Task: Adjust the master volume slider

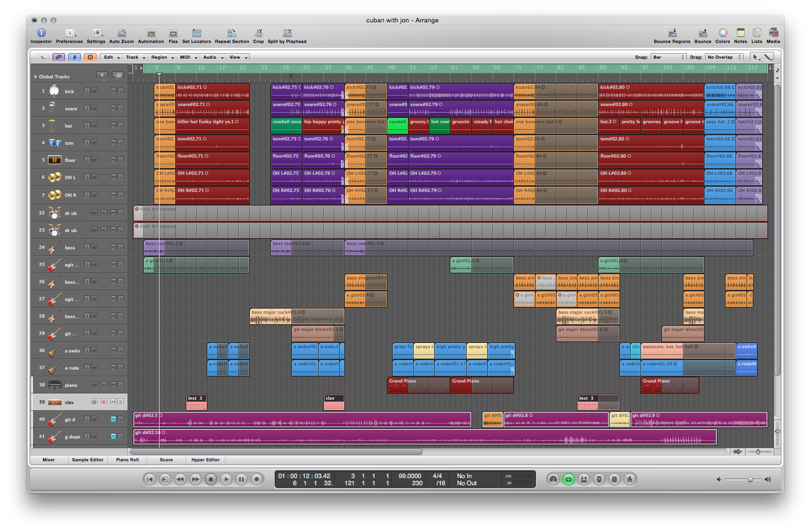Action: tap(750, 479)
